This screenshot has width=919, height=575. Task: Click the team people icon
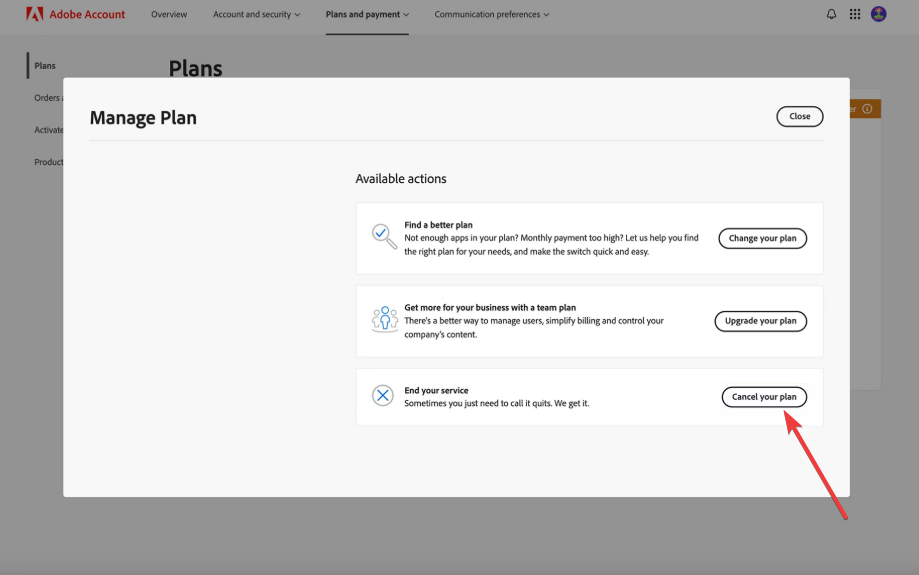(384, 319)
